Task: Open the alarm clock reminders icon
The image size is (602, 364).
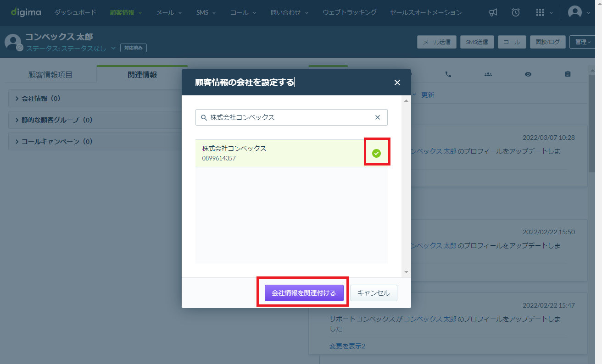Action: point(516,12)
